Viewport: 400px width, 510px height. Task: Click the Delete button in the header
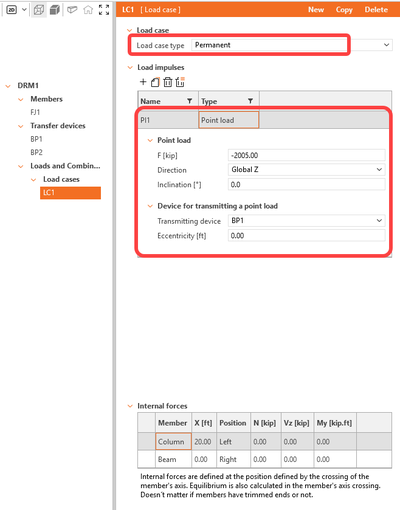(x=376, y=10)
